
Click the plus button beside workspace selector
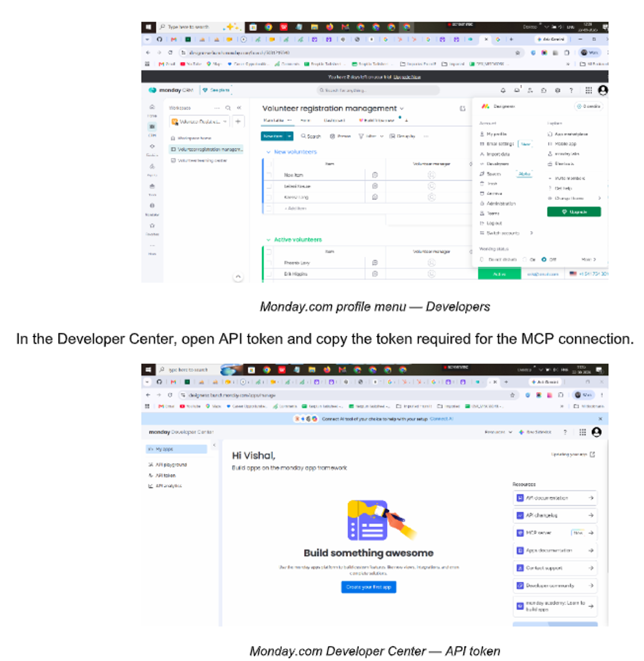click(238, 121)
